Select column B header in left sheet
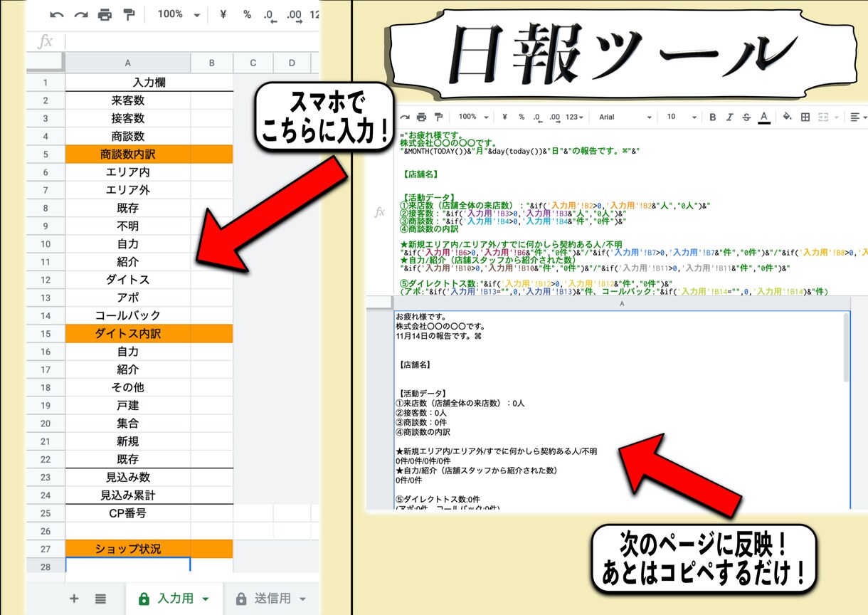868x615 pixels. click(212, 63)
